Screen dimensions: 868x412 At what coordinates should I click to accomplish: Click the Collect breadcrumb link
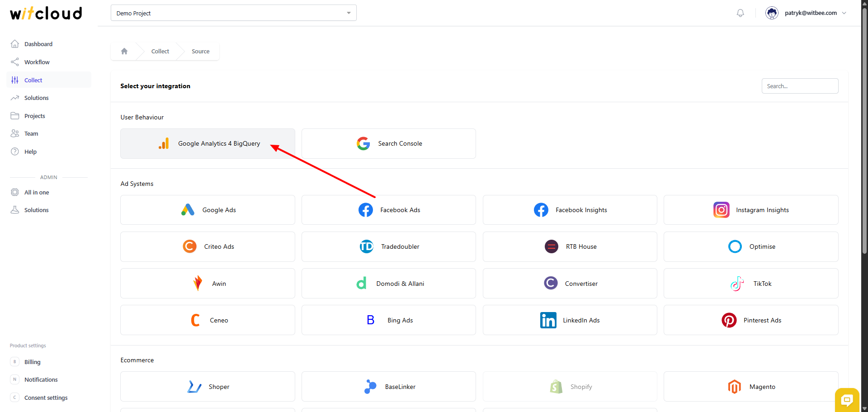(160, 52)
